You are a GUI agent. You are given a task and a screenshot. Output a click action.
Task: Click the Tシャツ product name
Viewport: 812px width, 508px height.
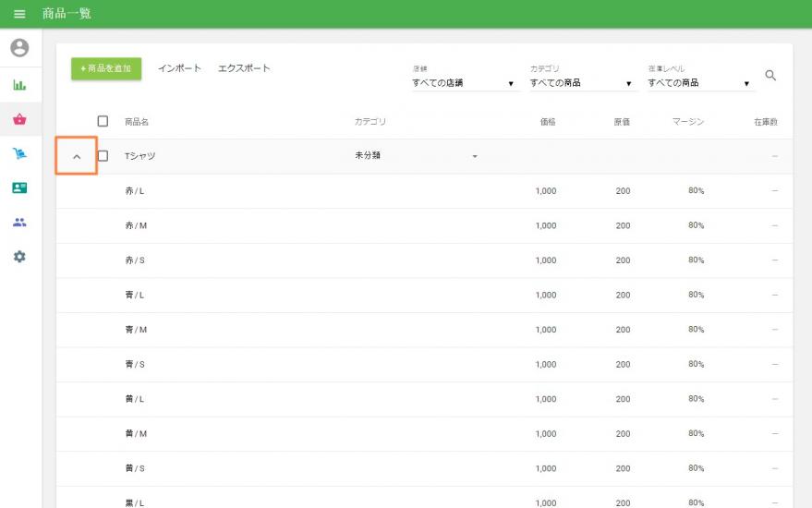pyautogui.click(x=139, y=156)
